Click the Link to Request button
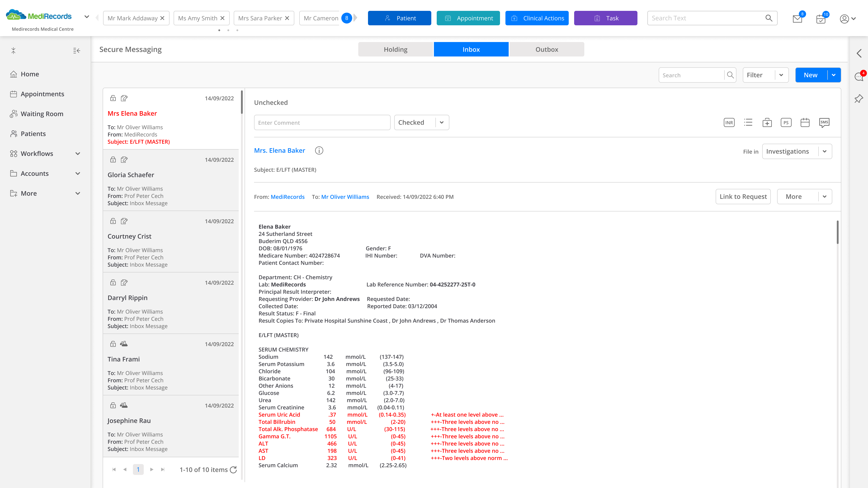The image size is (868, 488). tap(743, 197)
